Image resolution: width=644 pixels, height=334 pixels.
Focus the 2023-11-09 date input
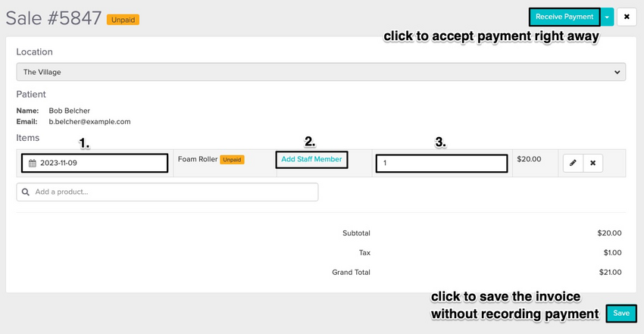pyautogui.click(x=95, y=163)
